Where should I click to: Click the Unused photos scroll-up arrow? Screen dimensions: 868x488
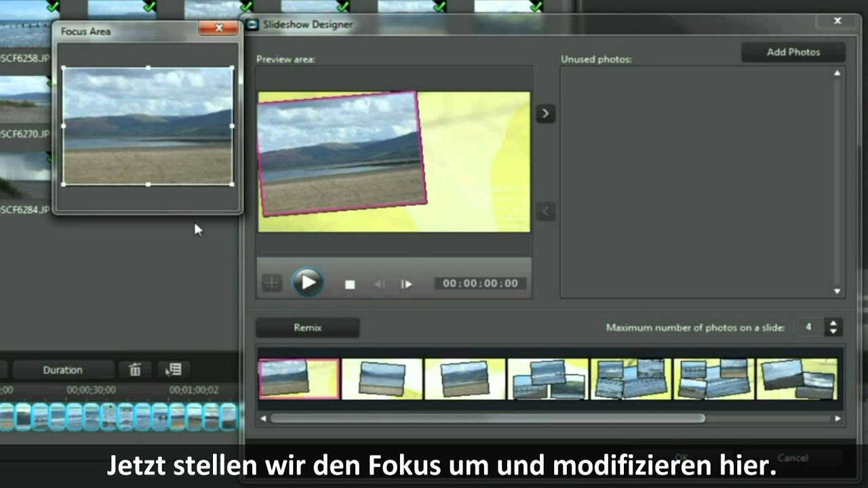[837, 73]
